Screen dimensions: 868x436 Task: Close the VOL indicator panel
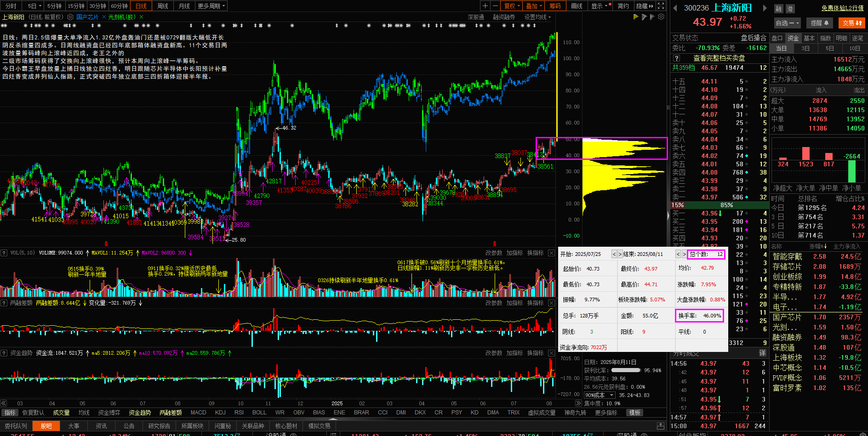click(x=552, y=253)
